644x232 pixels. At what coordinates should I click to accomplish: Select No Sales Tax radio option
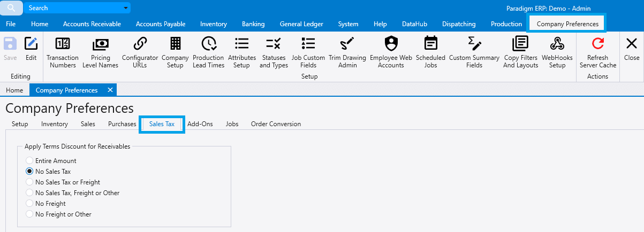[x=48, y=171]
